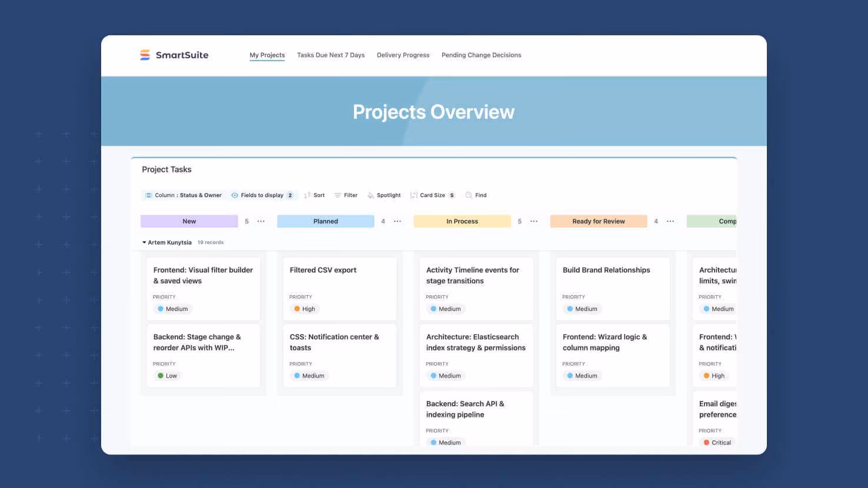Open the Delivery Progress tab
Screen dimensions: 868x488
[x=403, y=55]
